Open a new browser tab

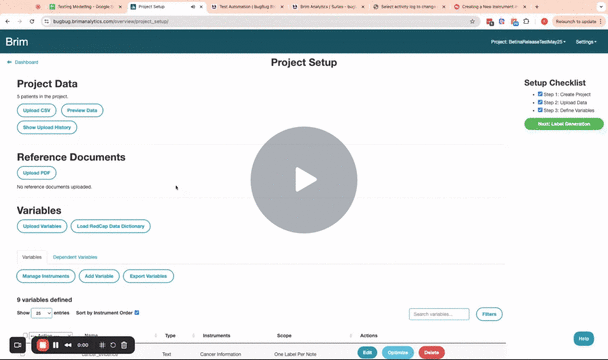(537, 7)
